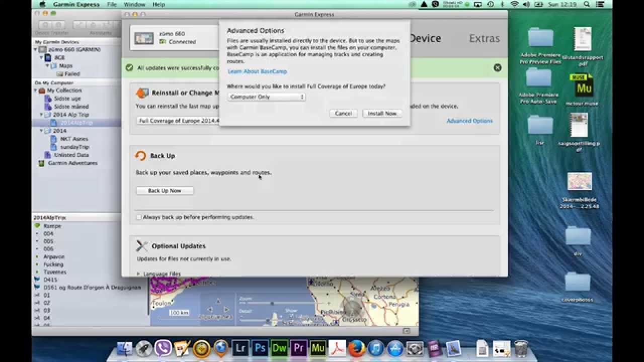Open the Computer Only install location dropdown
644x362 pixels.
point(266,97)
